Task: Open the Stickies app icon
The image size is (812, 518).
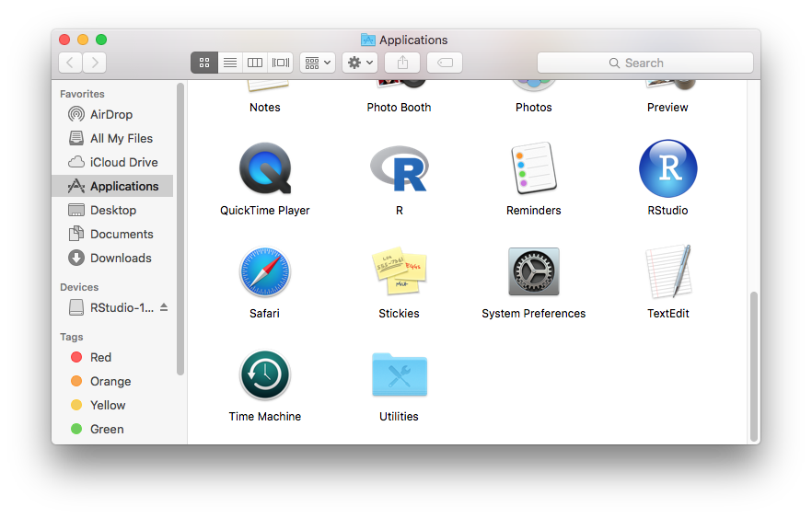Action: click(x=399, y=272)
